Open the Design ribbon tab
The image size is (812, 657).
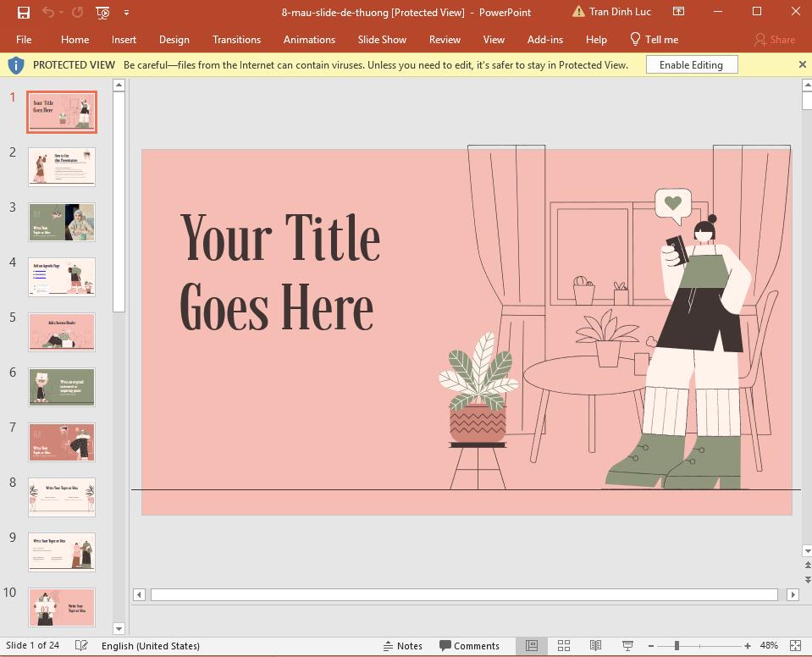point(174,39)
